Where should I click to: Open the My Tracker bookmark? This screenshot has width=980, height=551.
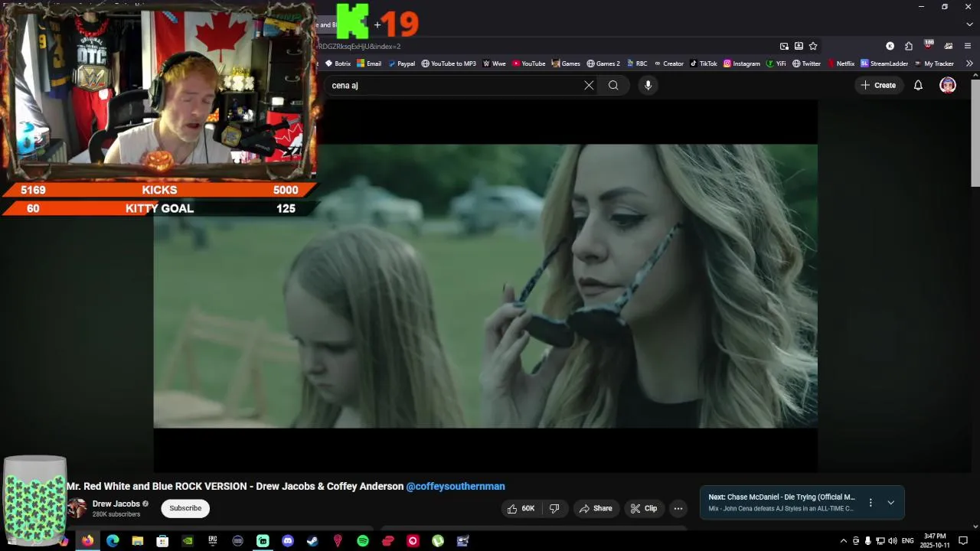(934, 64)
